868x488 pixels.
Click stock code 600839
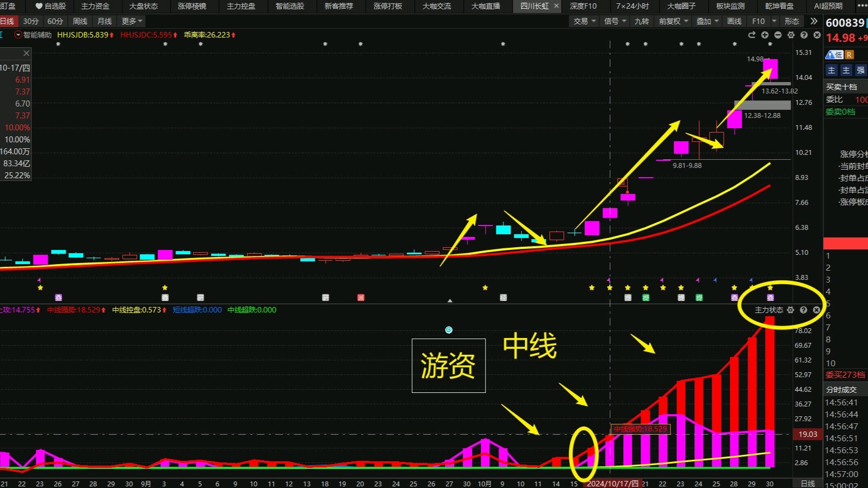(845, 23)
